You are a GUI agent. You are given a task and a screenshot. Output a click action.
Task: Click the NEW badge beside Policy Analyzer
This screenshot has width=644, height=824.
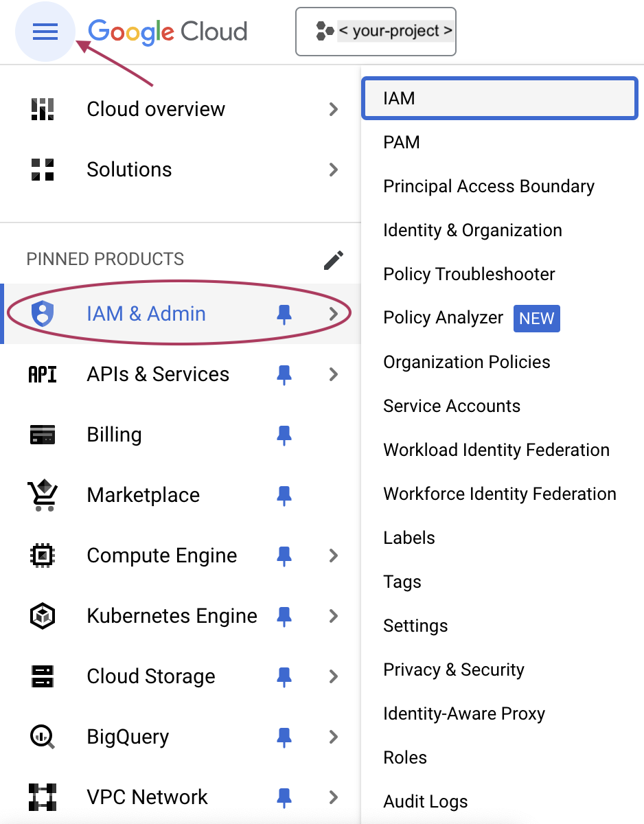pos(537,319)
